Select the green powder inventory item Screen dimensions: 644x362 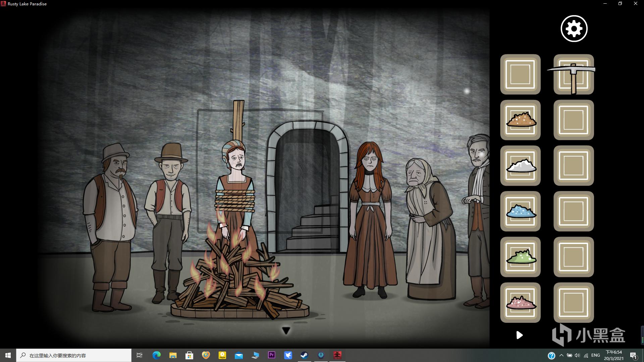click(x=521, y=257)
